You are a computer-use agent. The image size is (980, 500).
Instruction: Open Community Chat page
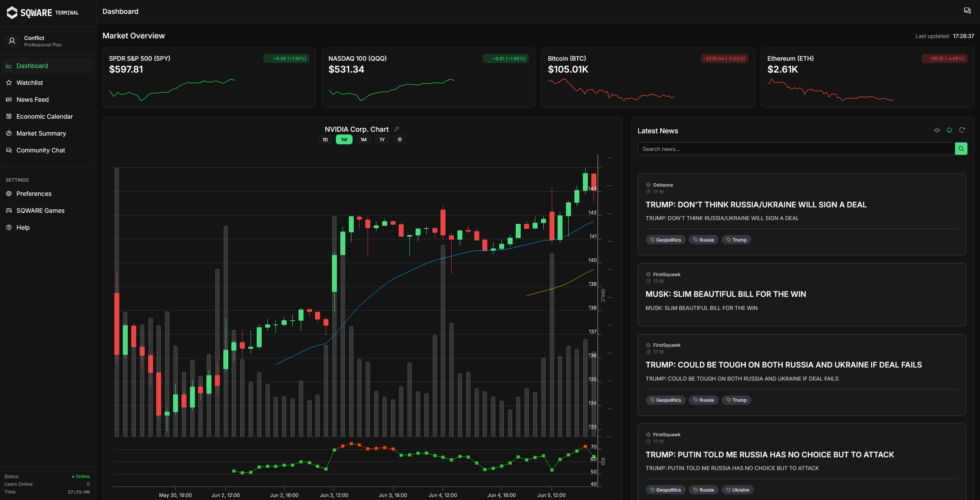point(47,150)
